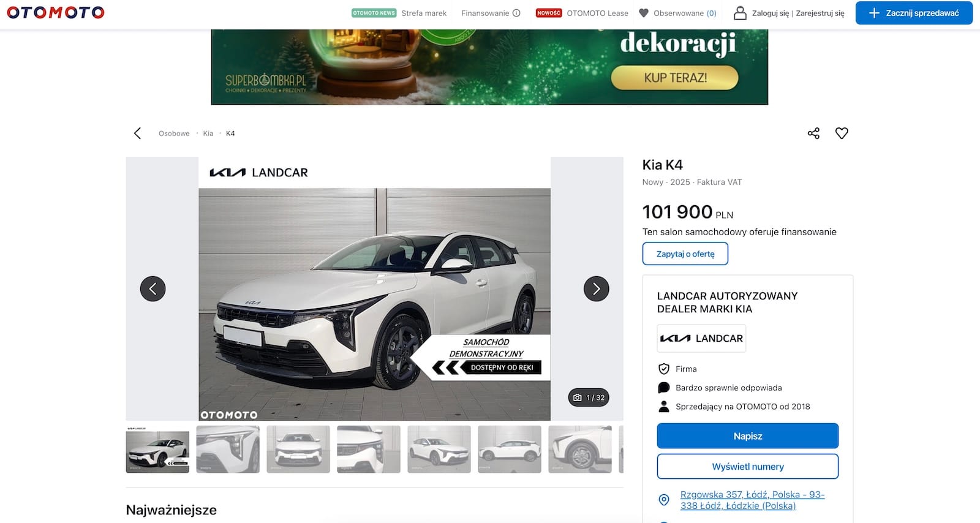Add listing to favorites with heart icon
Viewport: 980px width, 523px height.
click(842, 134)
